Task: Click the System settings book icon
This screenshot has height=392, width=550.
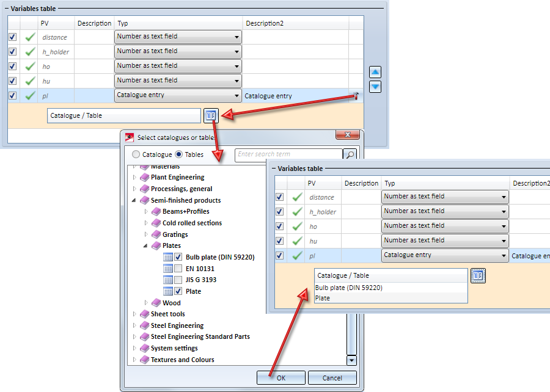Action: [144, 348]
